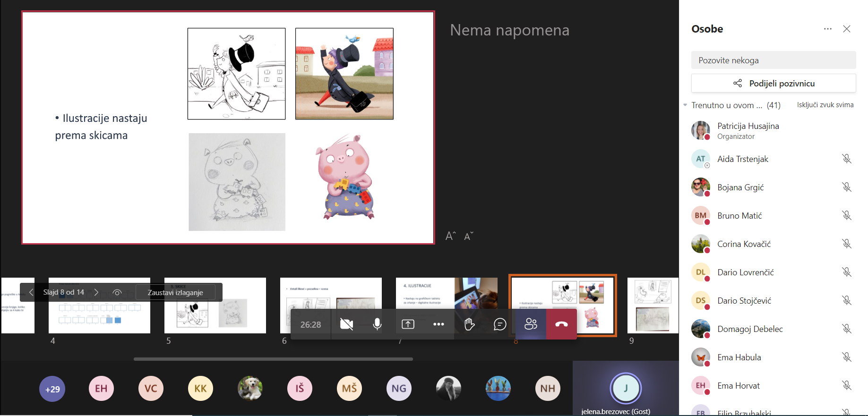Select Patricija Husajina in participants list
Image resolution: width=868 pixels, height=416 pixels.
pyautogui.click(x=773, y=130)
